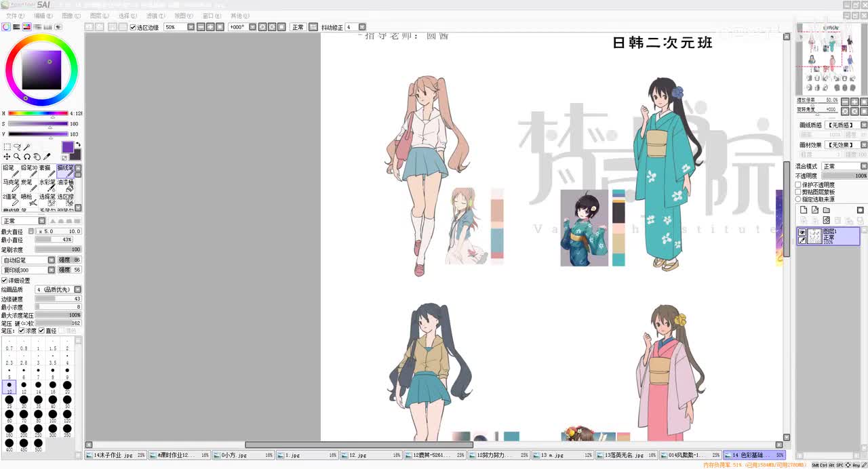Choose the 炭笔 charcoal brush
This screenshot has width=868, height=469.
click(x=28, y=186)
